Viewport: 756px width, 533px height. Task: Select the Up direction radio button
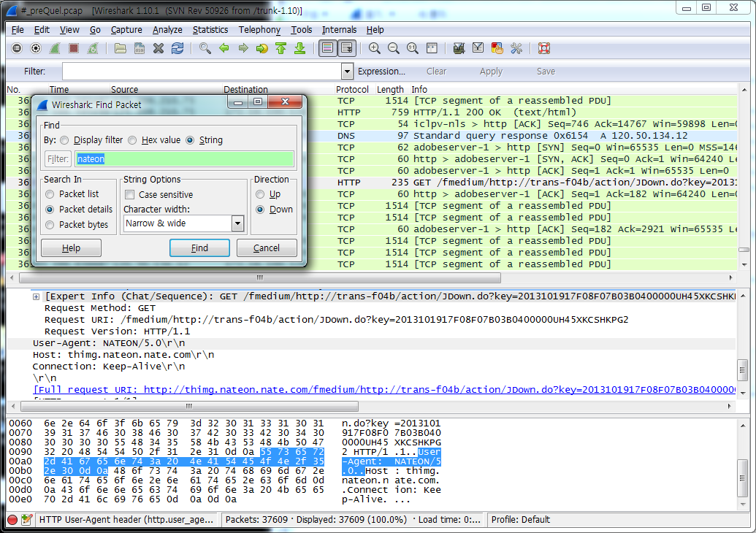[x=260, y=194]
